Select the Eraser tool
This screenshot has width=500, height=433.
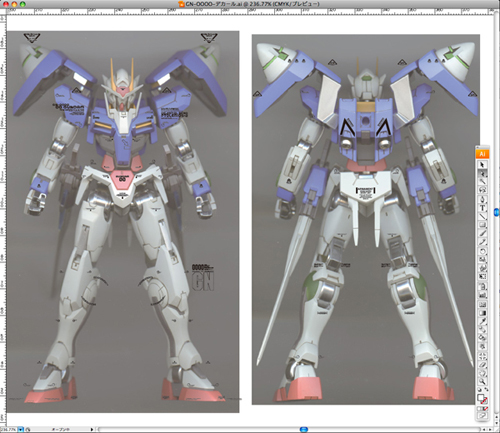coord(482,365)
